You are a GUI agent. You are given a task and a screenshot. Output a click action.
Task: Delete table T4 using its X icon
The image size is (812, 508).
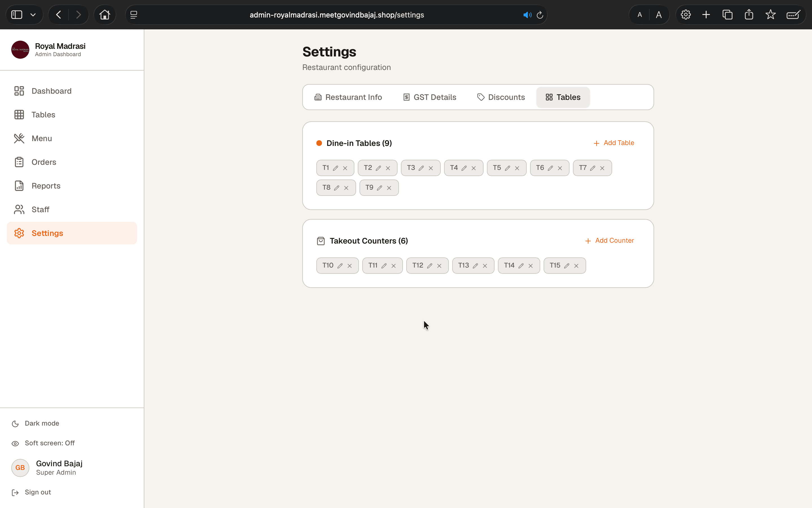(474, 168)
